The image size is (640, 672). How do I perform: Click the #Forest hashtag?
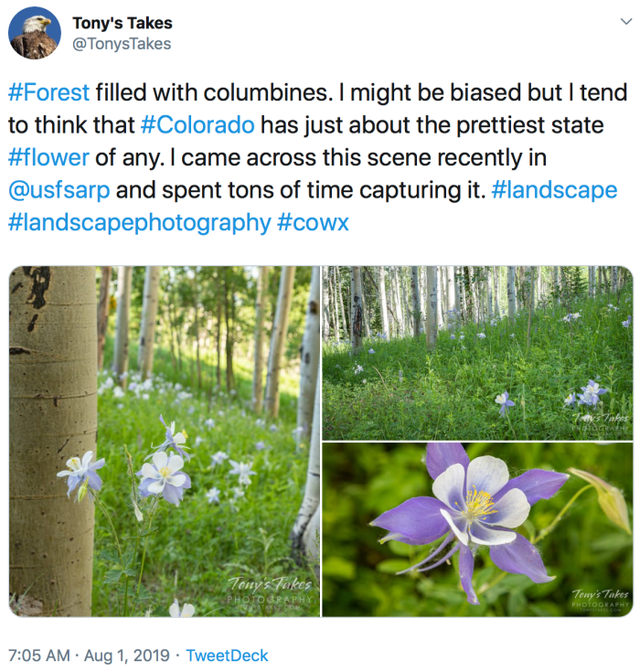[48, 92]
